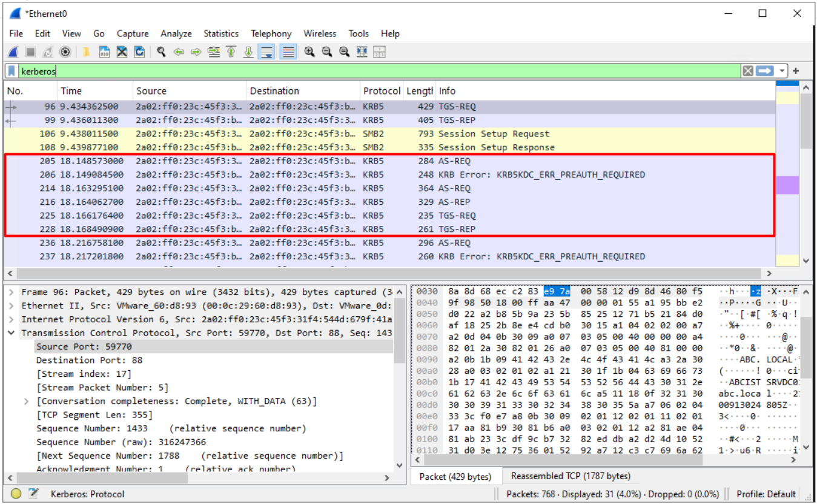Expand Internet Protocol Version 6 node
Image resolution: width=817 pixels, height=504 pixels.
12,319
